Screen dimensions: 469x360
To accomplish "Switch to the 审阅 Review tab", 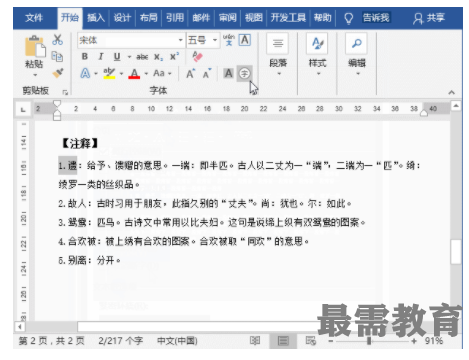I will pyautogui.click(x=227, y=18).
